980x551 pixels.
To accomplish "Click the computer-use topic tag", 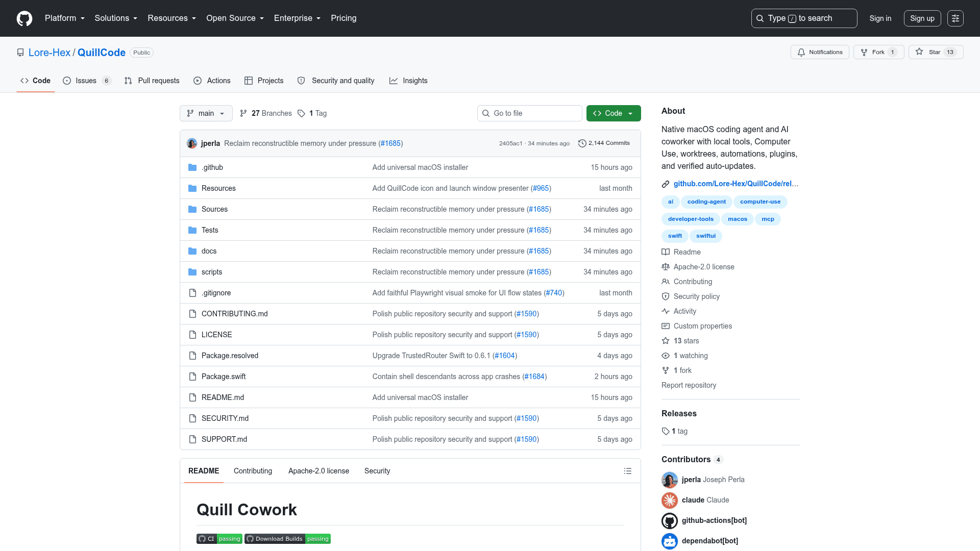I will click(x=761, y=202).
